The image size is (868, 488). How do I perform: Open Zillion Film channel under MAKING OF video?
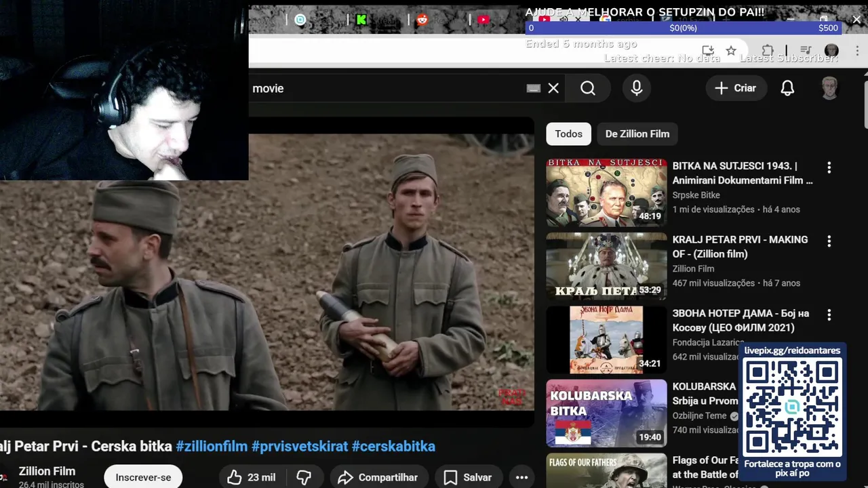(x=693, y=268)
